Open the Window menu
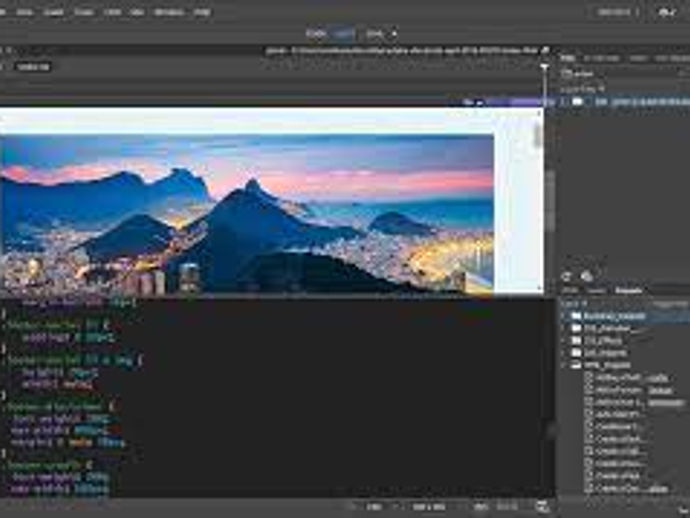Screen dimensions: 690x518 point(169,12)
